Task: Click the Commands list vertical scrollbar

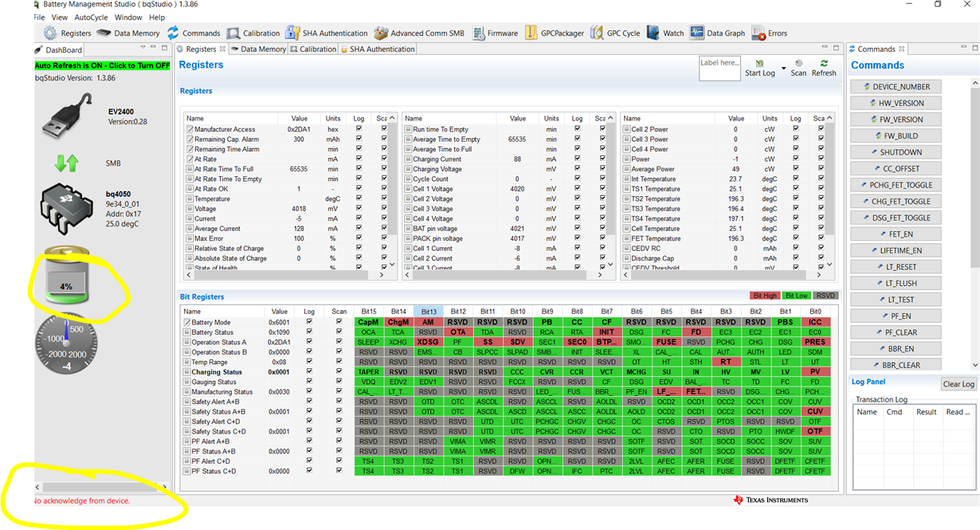Action: pos(975,223)
